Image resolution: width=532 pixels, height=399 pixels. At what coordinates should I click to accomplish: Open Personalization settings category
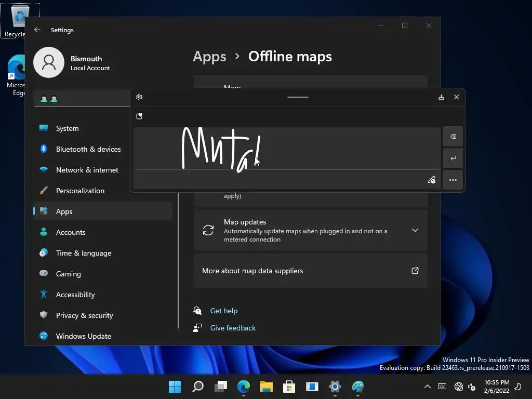(102, 190)
